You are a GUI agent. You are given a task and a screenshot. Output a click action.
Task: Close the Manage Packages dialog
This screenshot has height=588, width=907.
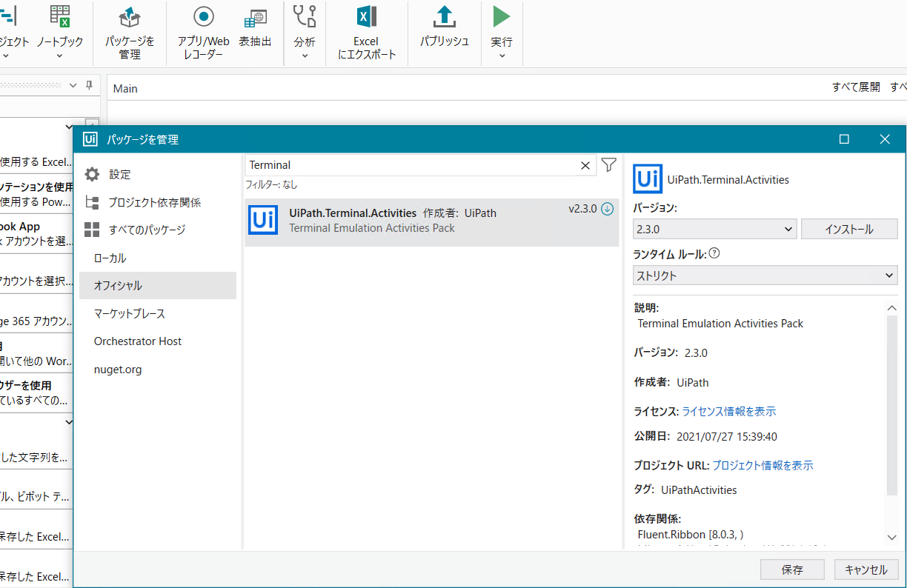[x=884, y=139]
